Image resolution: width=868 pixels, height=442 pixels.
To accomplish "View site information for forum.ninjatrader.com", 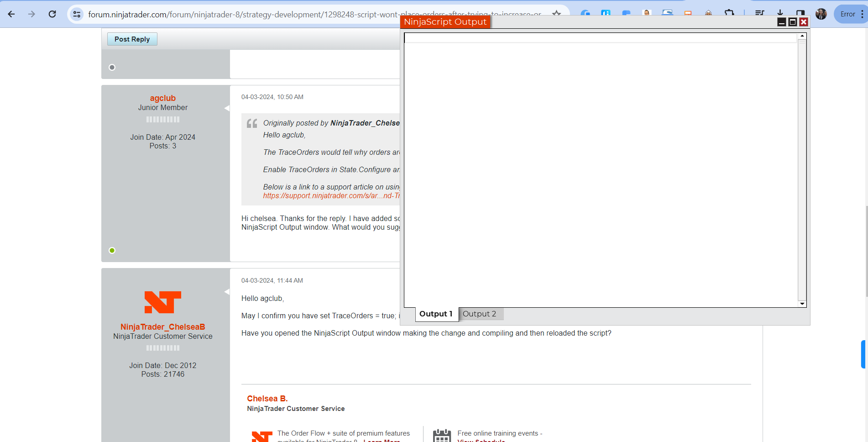I will point(77,14).
